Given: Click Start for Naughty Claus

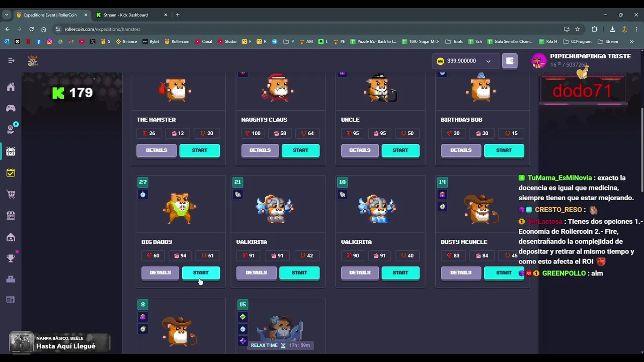Looking at the screenshot, I should tap(300, 150).
